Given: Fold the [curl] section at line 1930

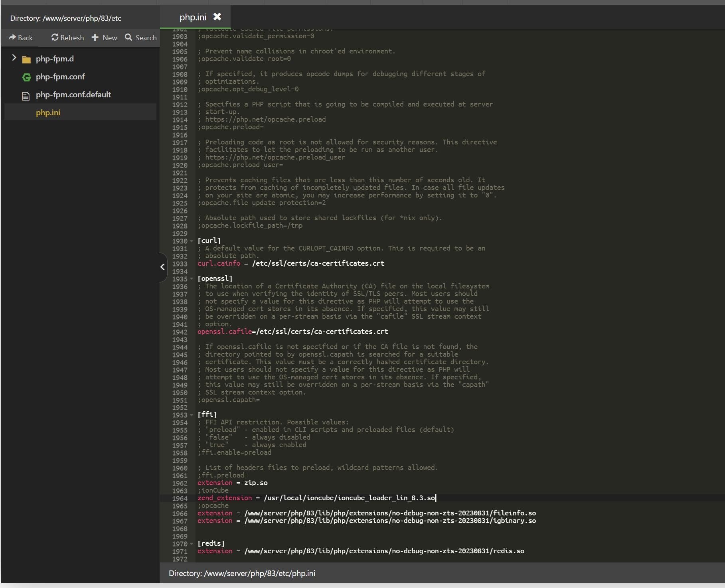Looking at the screenshot, I should pyautogui.click(x=192, y=241).
